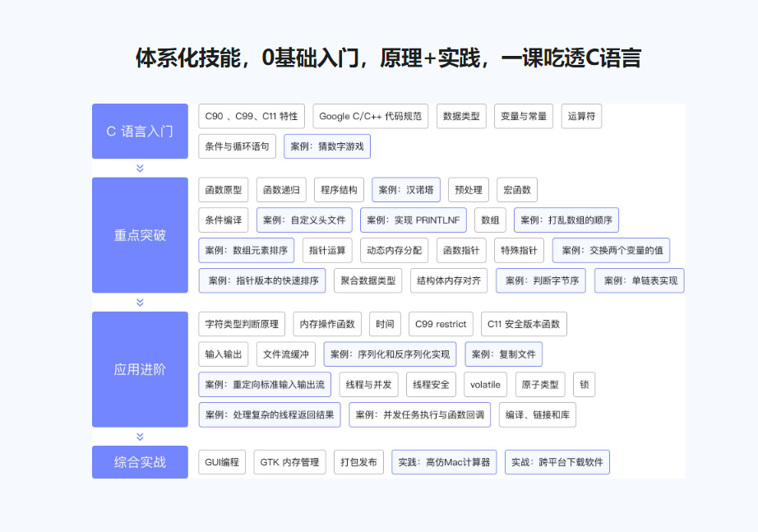The image size is (758, 532).
Task: Click the 数据类型 topic tag
Action: tap(461, 116)
